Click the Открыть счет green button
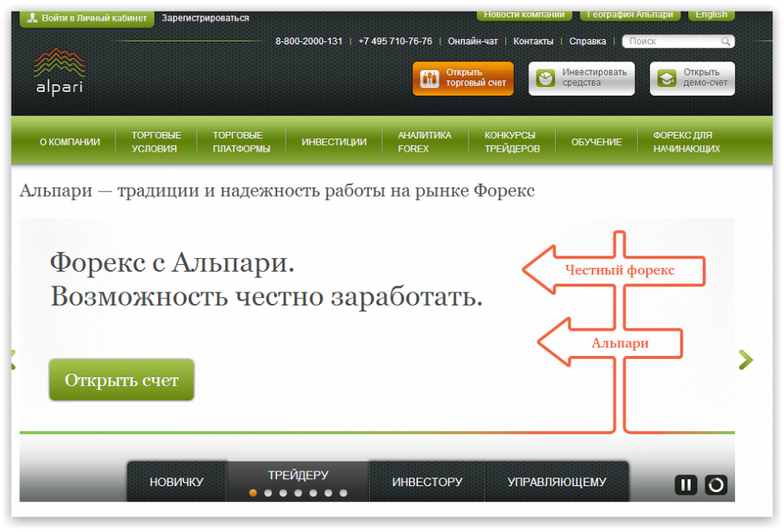 click(x=122, y=380)
